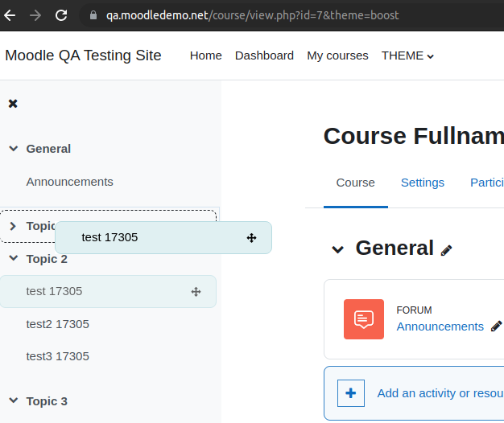Switch to the Settings tab
The width and height of the screenshot is (504, 423).
423,183
